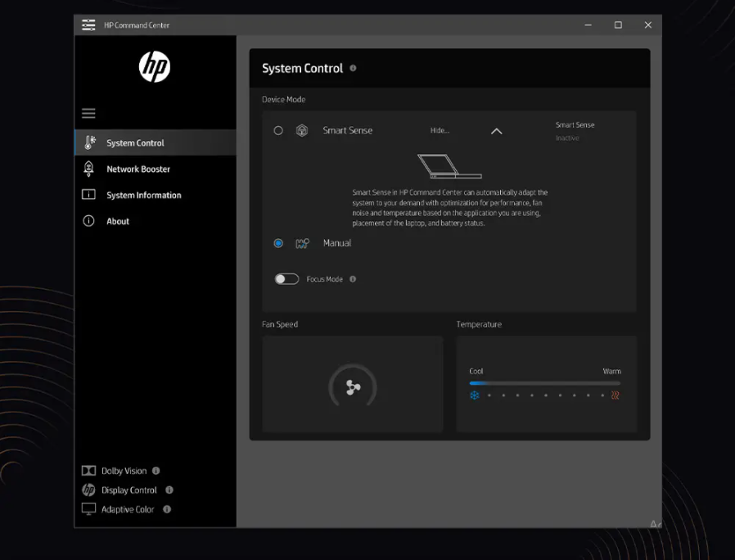Click the HP logo in sidebar

(x=155, y=66)
